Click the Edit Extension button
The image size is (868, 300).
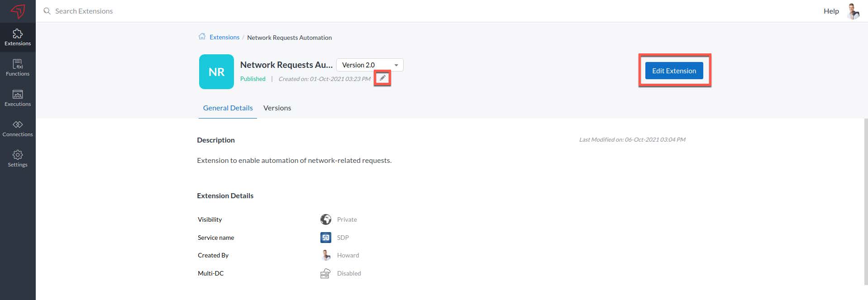[x=674, y=71]
